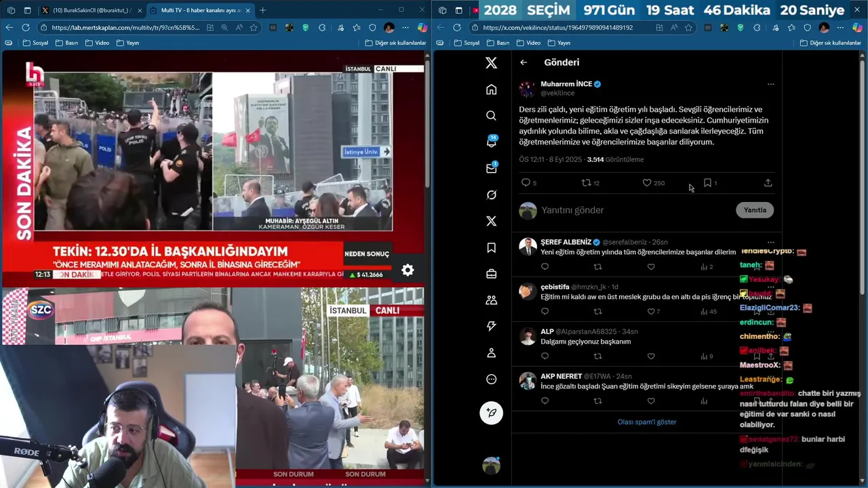Open ALP's profile name link
Viewport: 868px width, 488px height.
click(x=547, y=331)
